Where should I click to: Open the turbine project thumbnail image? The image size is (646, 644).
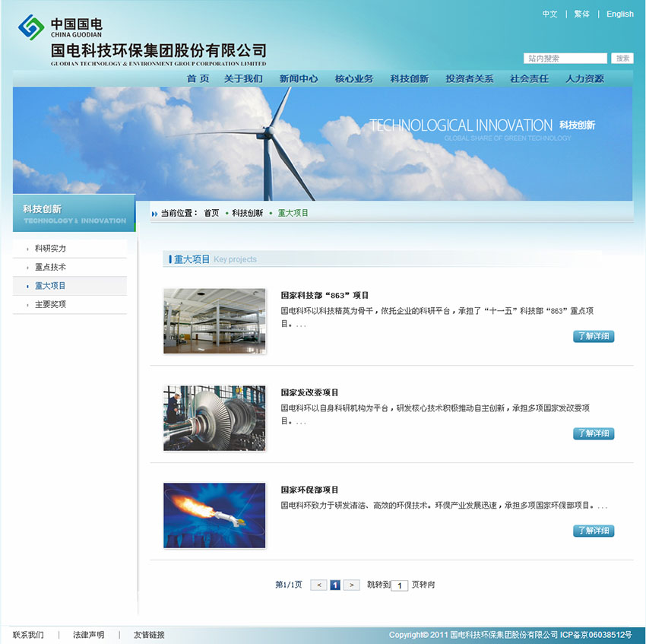pos(214,418)
